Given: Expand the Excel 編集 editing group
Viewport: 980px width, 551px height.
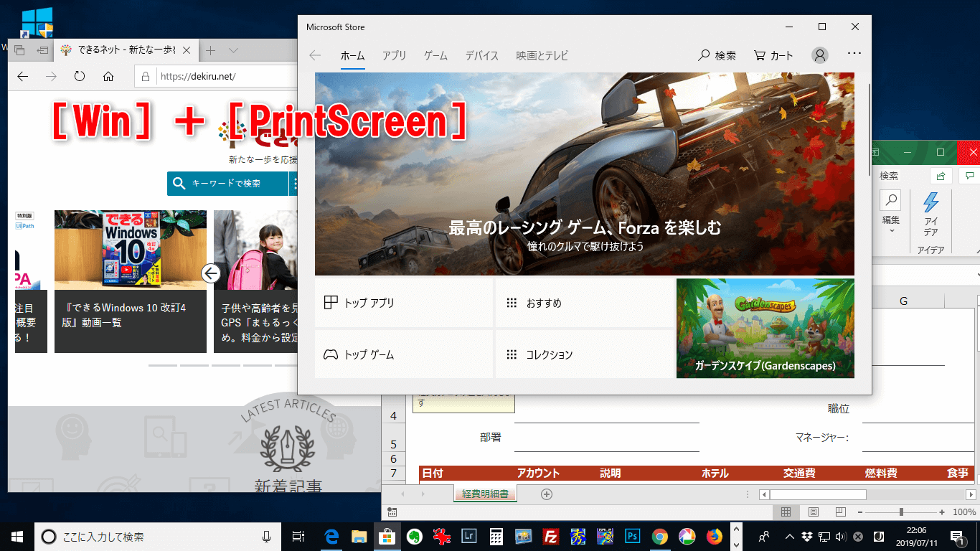Looking at the screenshot, I should coord(891,212).
